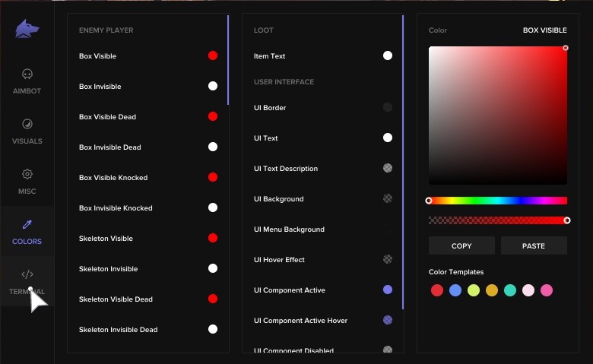
Task: Open the Terminal section
Action: 27,282
